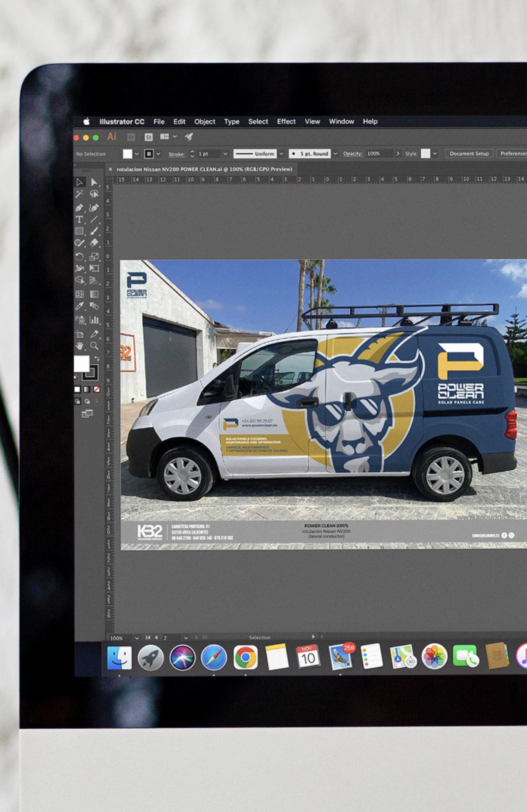Activate the Type tool

tap(79, 219)
